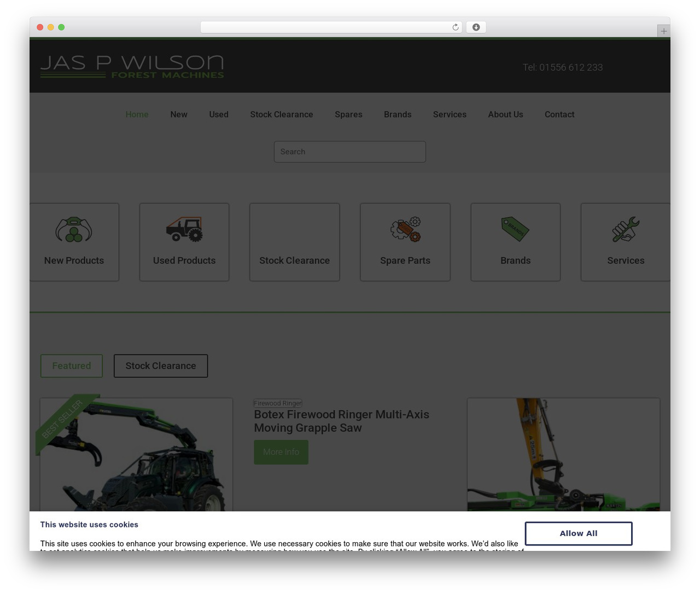700x593 pixels.
Task: Accept cookies with Allow All
Action: [x=579, y=533]
